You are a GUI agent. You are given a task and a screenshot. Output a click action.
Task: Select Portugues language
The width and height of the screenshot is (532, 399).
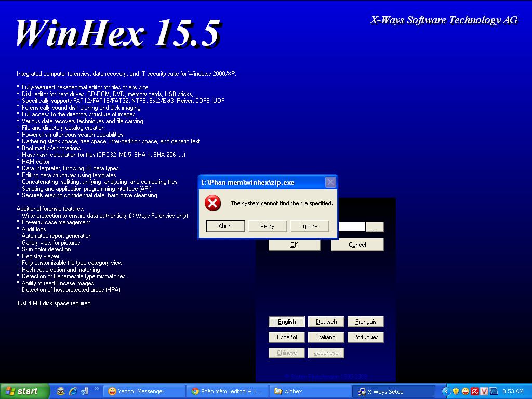(365, 337)
